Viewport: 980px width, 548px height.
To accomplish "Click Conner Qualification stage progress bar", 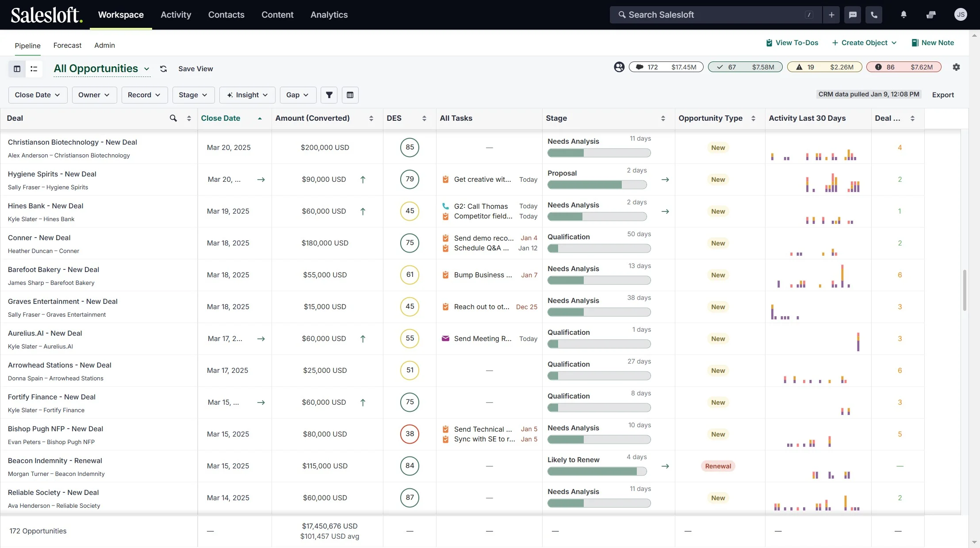I will [599, 248].
